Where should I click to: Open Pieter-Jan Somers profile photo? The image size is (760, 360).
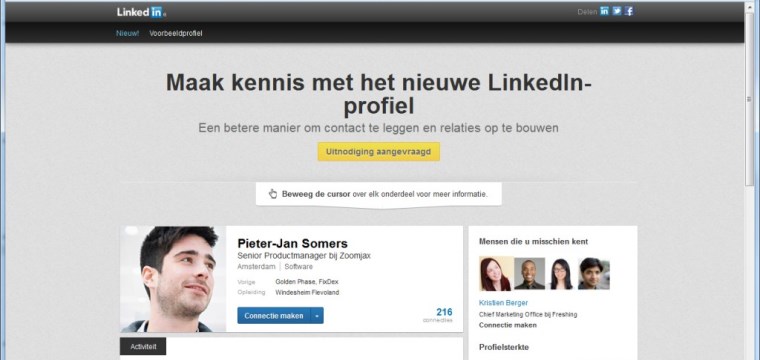pyautogui.click(x=173, y=279)
